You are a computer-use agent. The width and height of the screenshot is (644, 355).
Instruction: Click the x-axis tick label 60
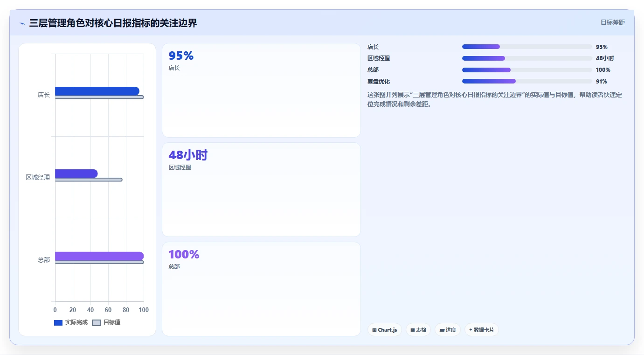coord(108,310)
